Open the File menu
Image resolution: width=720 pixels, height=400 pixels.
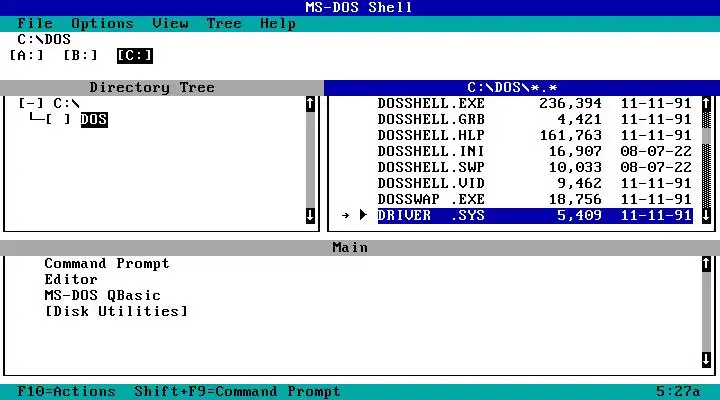[x=35, y=23]
